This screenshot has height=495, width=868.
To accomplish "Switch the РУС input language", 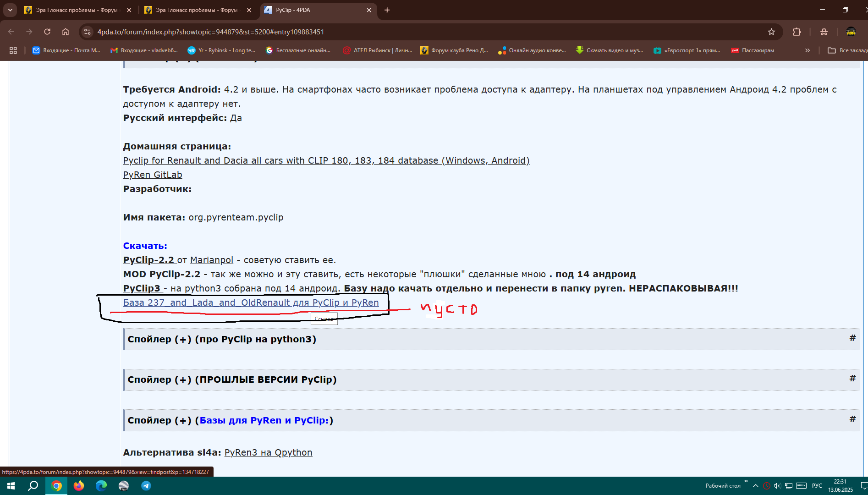I will coord(817,486).
